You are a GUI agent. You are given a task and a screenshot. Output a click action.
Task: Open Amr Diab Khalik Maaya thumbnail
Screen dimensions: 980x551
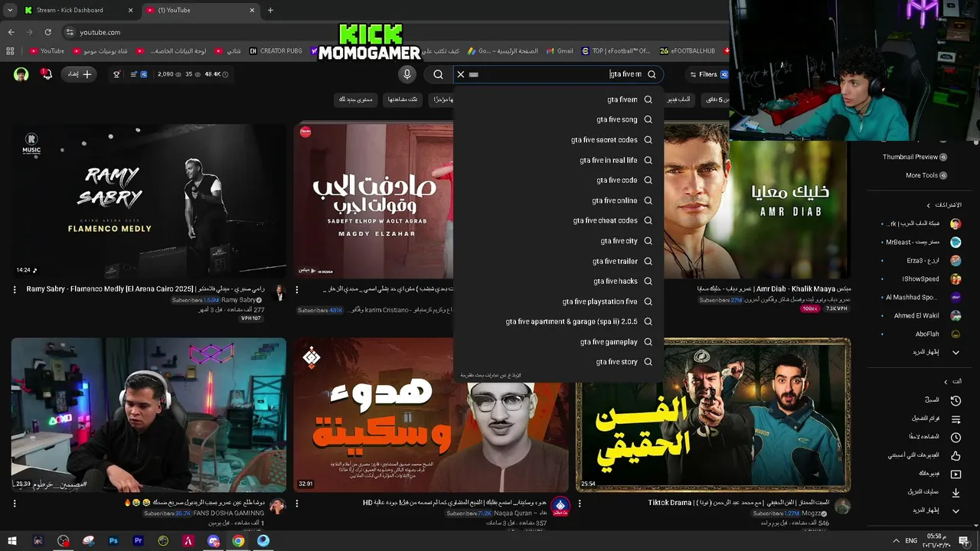tap(756, 201)
